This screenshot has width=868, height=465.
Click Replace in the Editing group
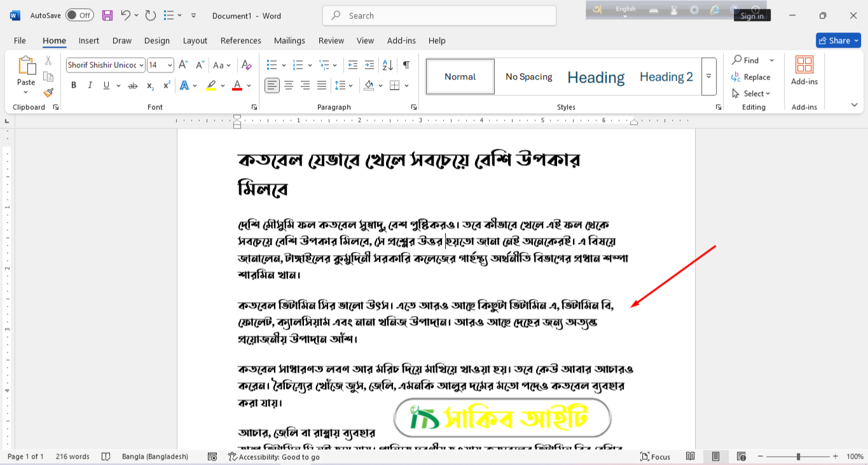tap(751, 77)
